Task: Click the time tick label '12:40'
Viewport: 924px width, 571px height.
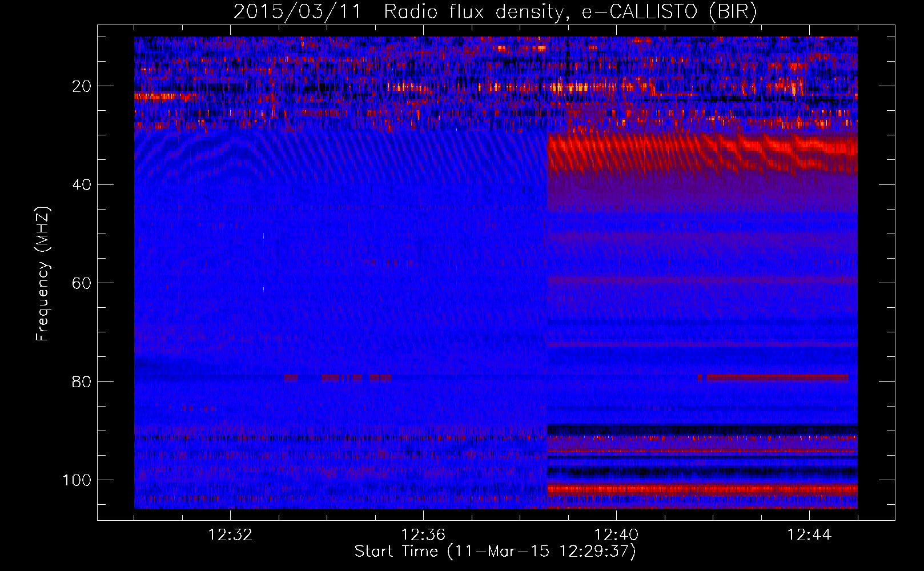Action: (x=616, y=535)
